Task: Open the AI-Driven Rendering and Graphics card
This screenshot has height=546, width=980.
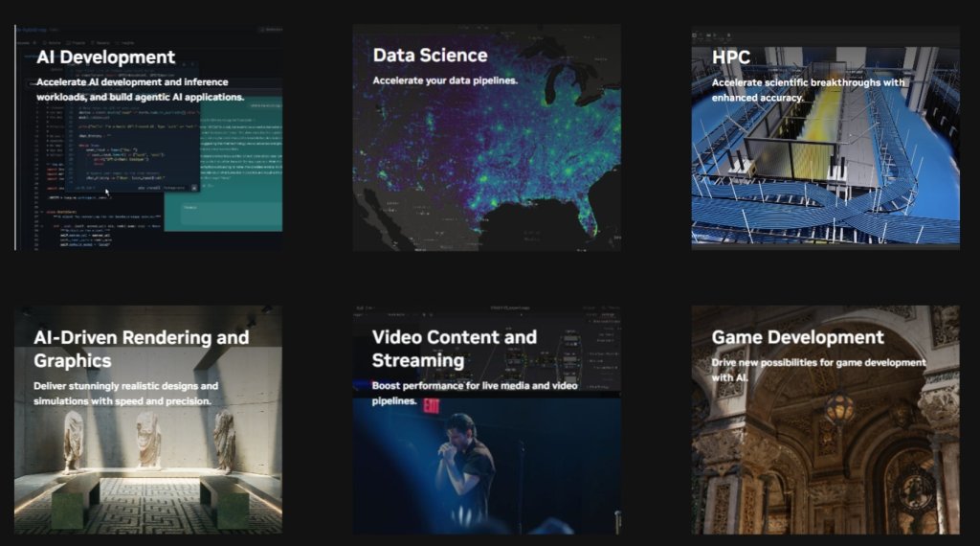Action: pos(148,420)
